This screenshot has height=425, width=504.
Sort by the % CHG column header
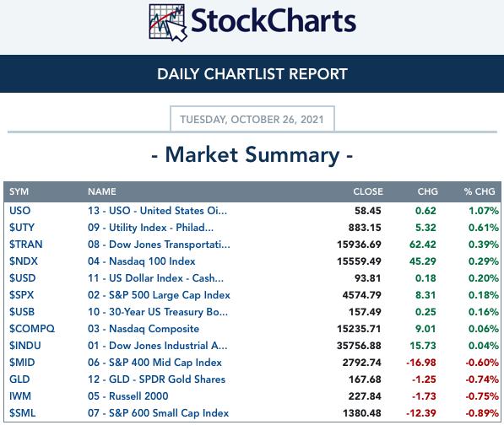480,191
